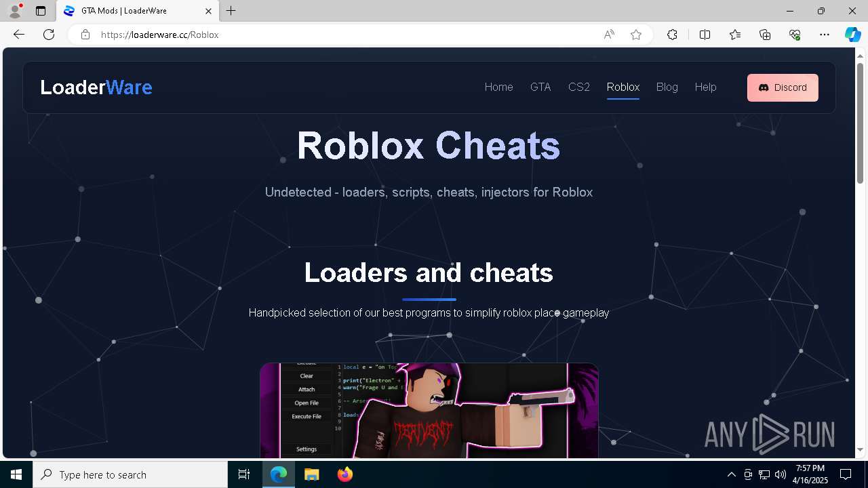Viewport: 868px width, 488px height.
Task: Open the GTA nav page
Action: coord(540,87)
